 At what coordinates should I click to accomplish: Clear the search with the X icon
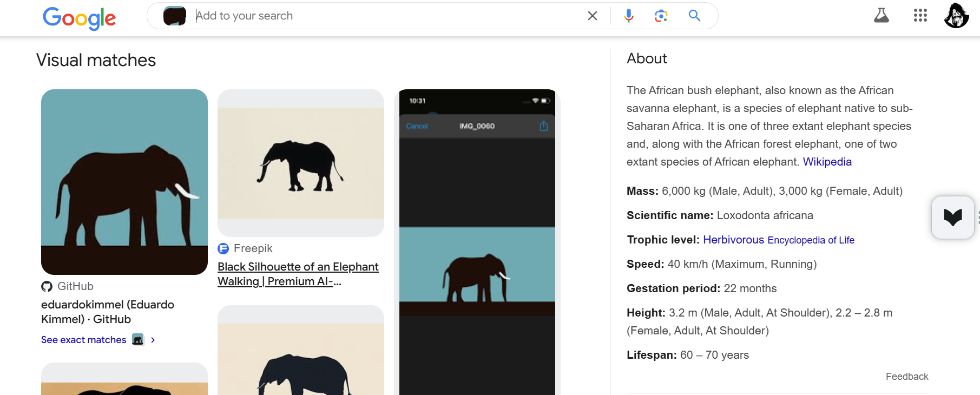click(593, 16)
